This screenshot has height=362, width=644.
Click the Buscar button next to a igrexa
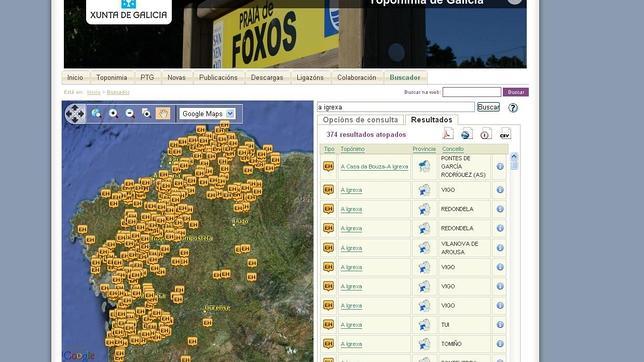pyautogui.click(x=488, y=107)
